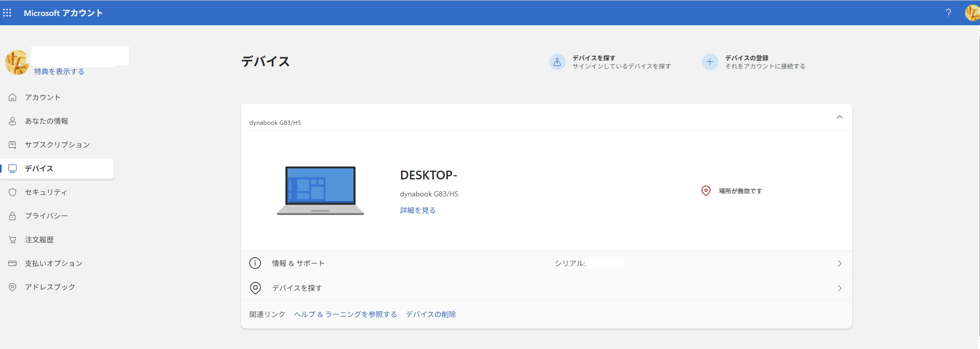Click the monitor icon beside デバイス
The width and height of the screenshot is (980, 349).
pos(12,169)
